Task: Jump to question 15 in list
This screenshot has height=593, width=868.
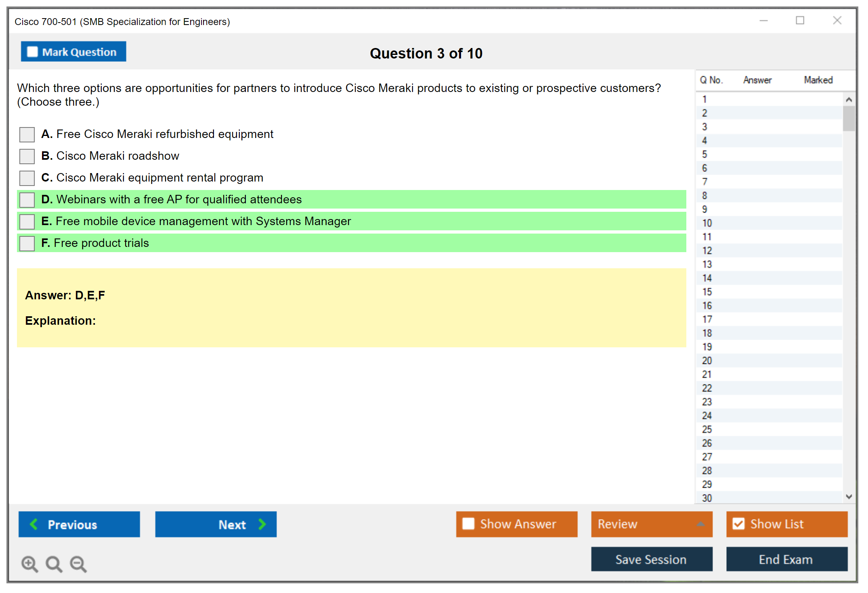Action: pos(707,292)
